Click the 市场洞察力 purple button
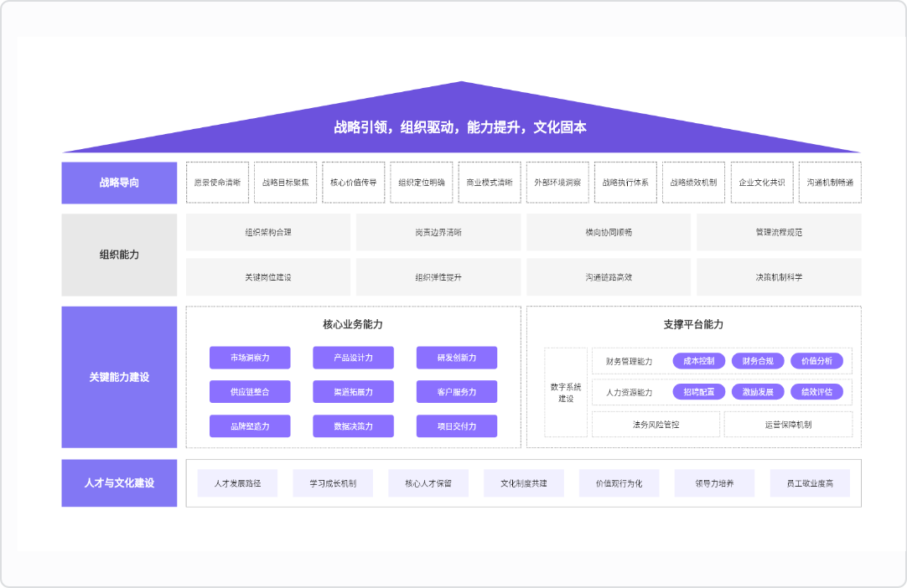The width and height of the screenshot is (907, 588). point(250,358)
